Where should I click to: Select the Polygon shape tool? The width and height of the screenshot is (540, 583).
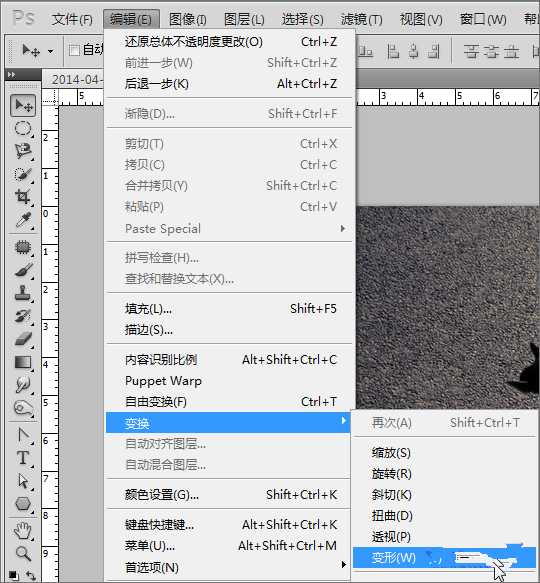pos(23,504)
